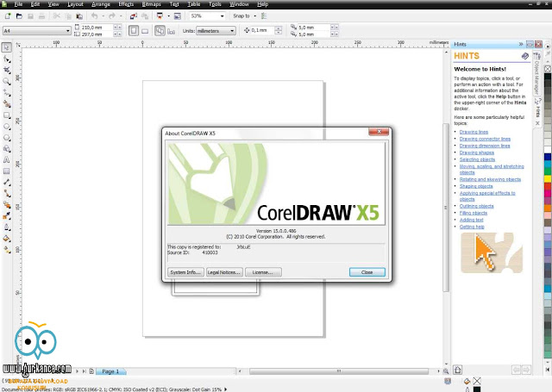Click the Open folder icon
Image resolution: width=552 pixels, height=392 pixels.
click(x=19, y=16)
